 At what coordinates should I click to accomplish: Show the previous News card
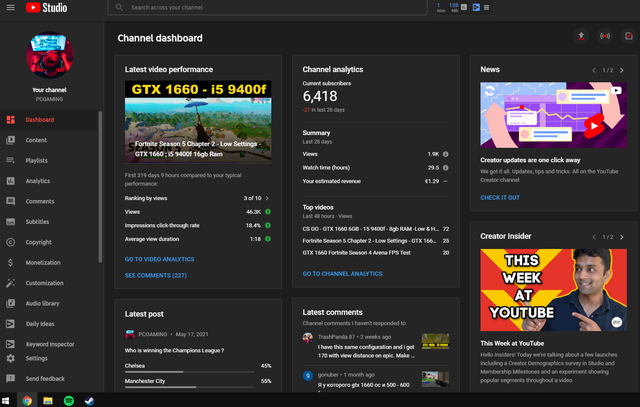[x=594, y=71]
